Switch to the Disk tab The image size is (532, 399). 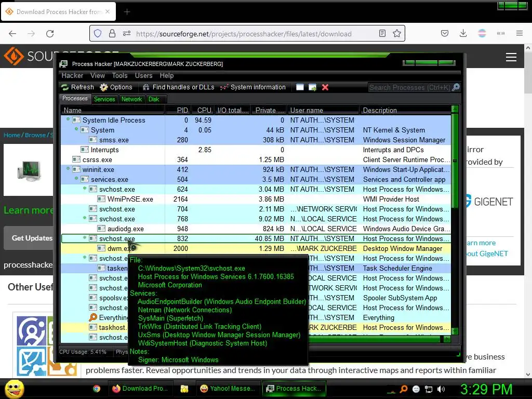[x=154, y=99]
